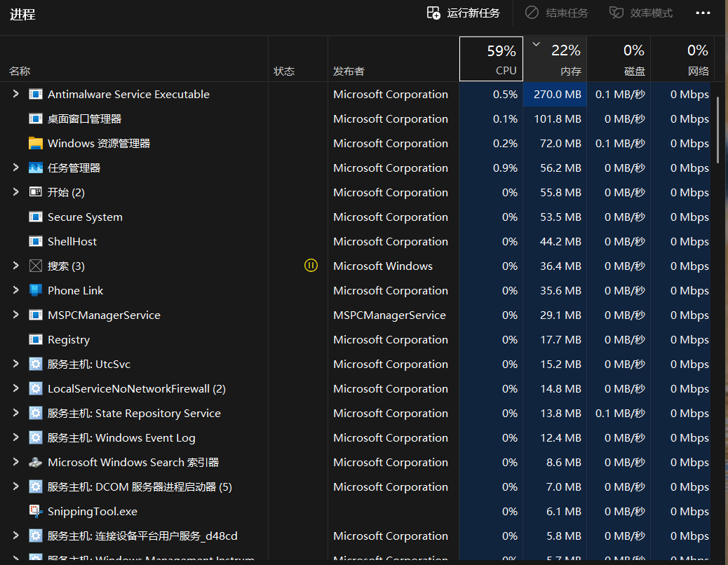
Task: Open the three-dots more options menu
Action: [x=703, y=13]
